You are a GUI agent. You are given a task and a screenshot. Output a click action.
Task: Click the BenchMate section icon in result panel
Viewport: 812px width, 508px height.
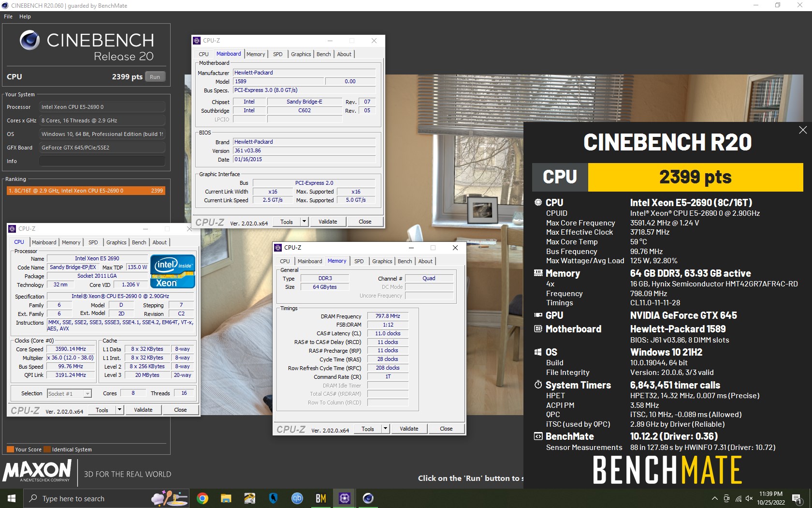538,436
